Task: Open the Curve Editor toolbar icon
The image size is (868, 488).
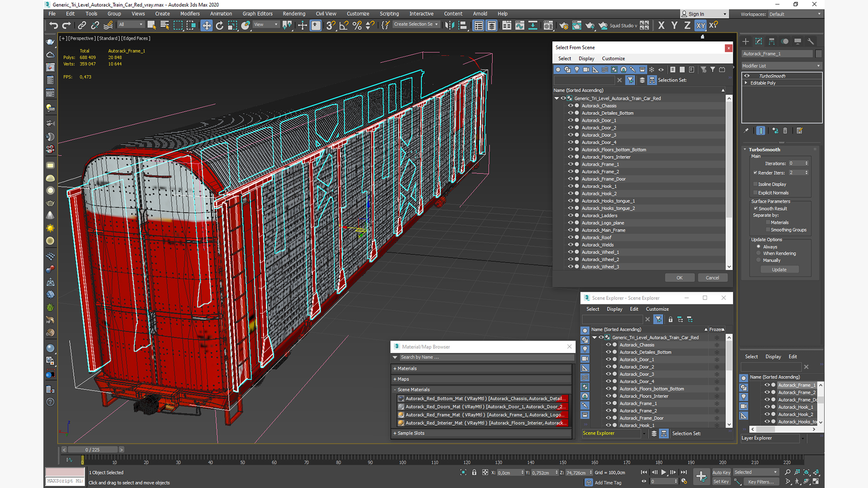Action: pos(520,25)
